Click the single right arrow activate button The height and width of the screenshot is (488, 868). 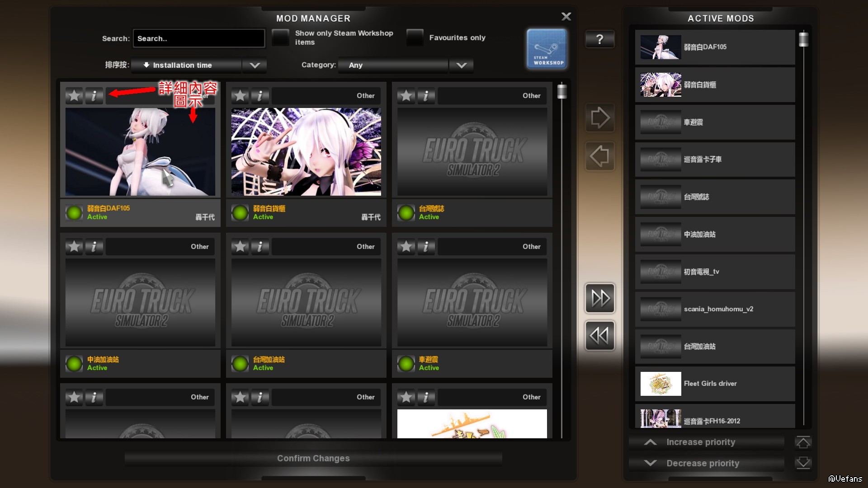tap(600, 118)
